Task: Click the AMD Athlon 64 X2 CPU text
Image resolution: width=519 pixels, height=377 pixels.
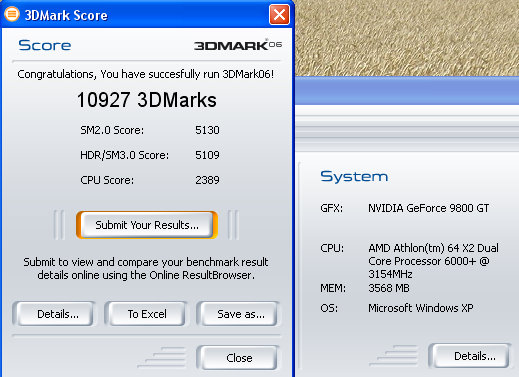Action: (433, 261)
